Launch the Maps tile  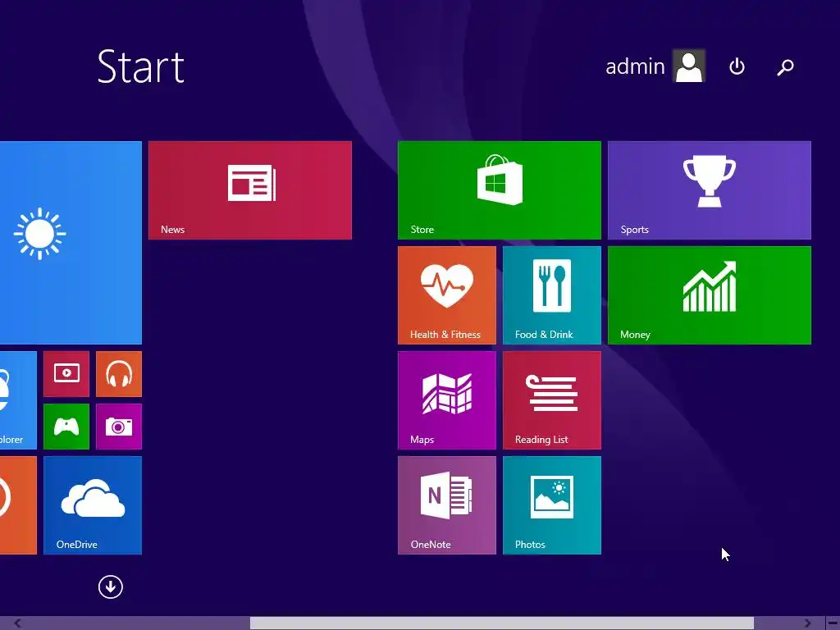click(x=447, y=400)
